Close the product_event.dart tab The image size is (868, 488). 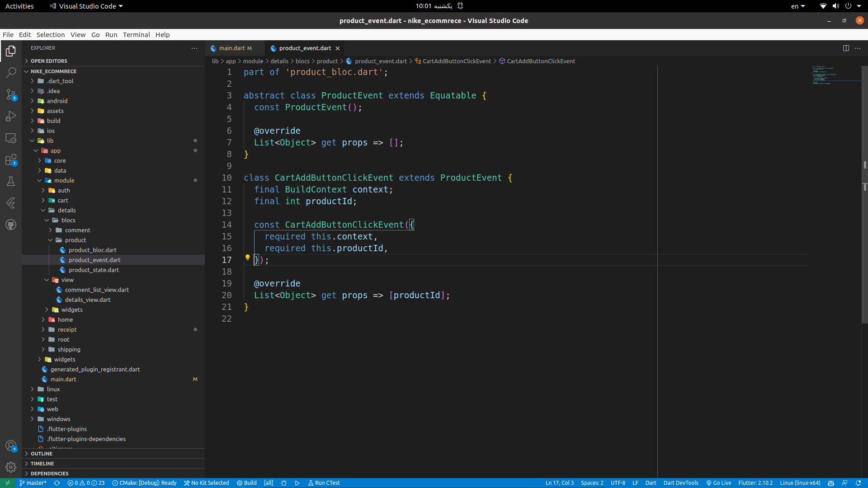pyautogui.click(x=337, y=48)
